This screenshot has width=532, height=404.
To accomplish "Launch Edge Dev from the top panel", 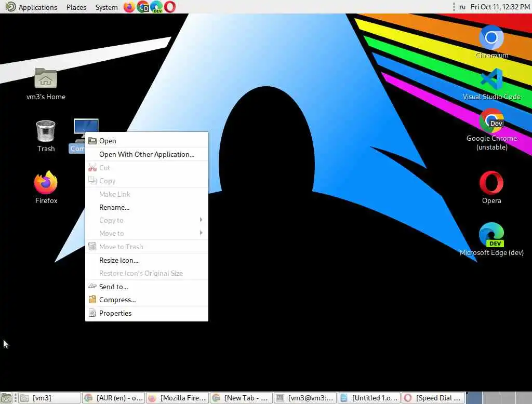I will [x=156, y=7].
